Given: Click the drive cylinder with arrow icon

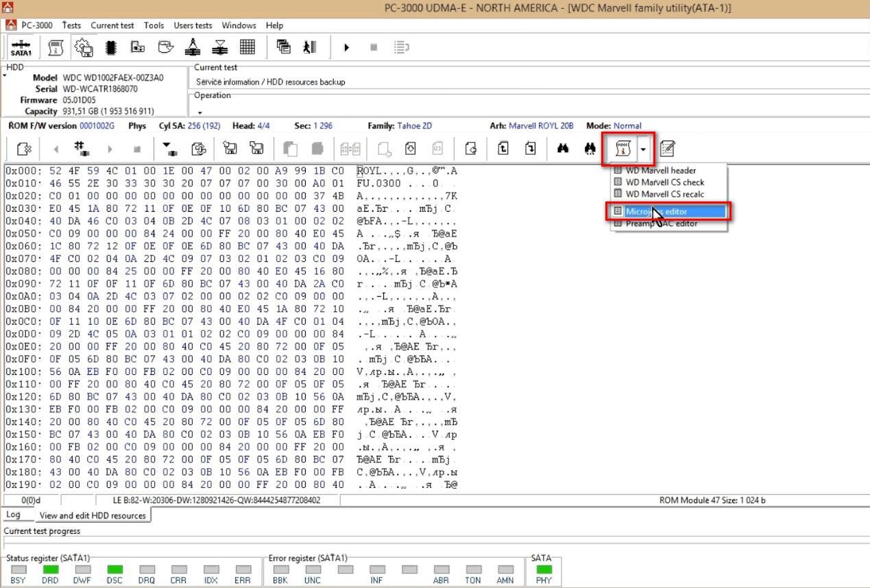Looking at the screenshot, I should (x=165, y=47).
